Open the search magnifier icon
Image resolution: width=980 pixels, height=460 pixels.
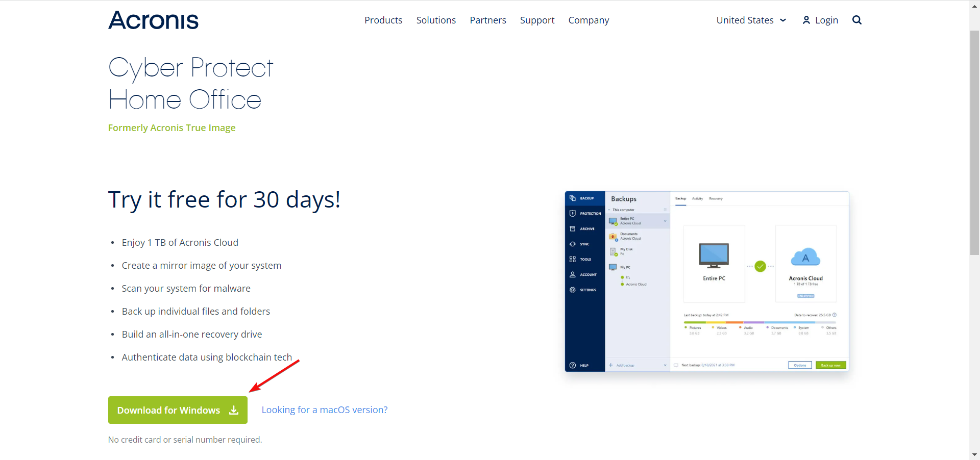click(857, 20)
